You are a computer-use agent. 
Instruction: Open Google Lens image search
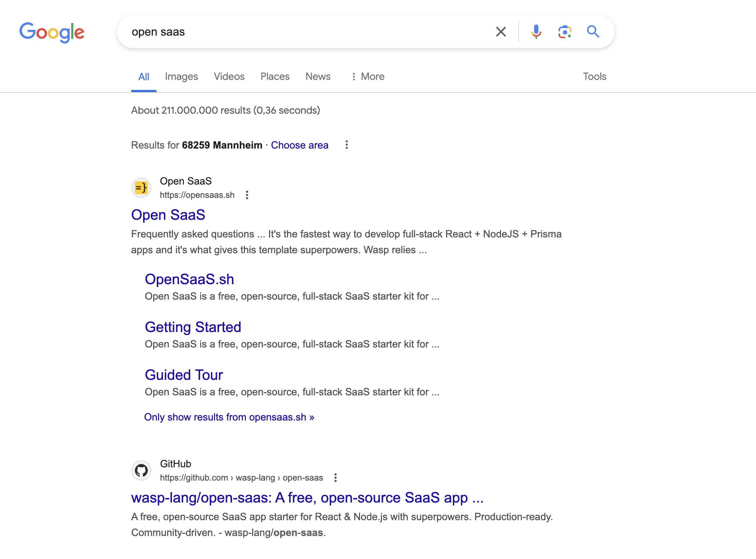pos(564,32)
